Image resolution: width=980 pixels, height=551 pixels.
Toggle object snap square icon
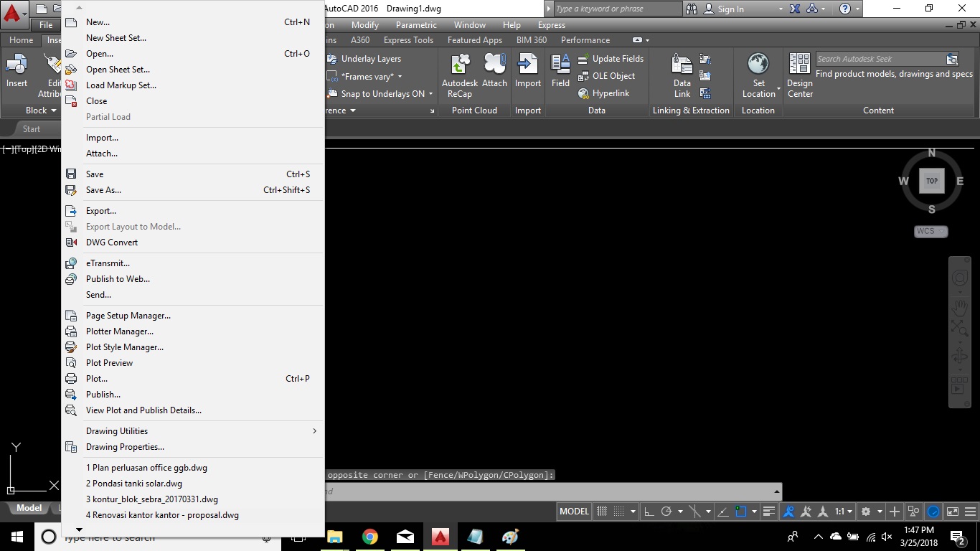pyautogui.click(x=742, y=512)
